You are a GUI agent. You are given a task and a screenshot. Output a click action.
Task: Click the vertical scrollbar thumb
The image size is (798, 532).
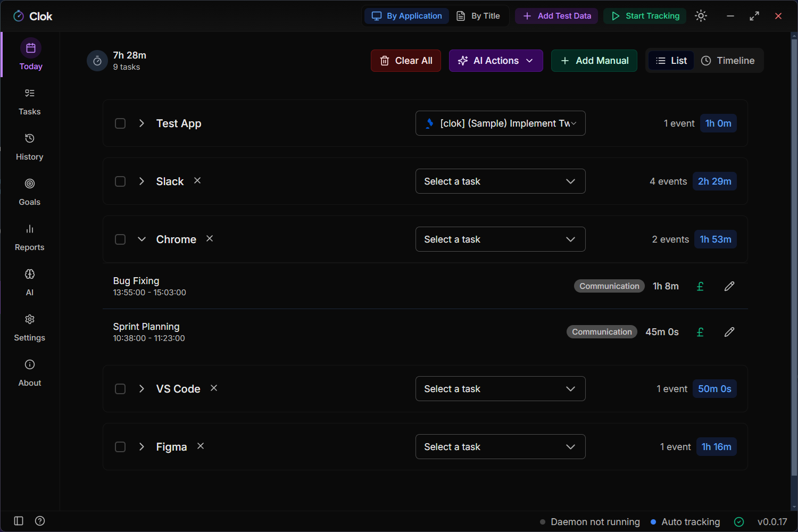coord(794,257)
